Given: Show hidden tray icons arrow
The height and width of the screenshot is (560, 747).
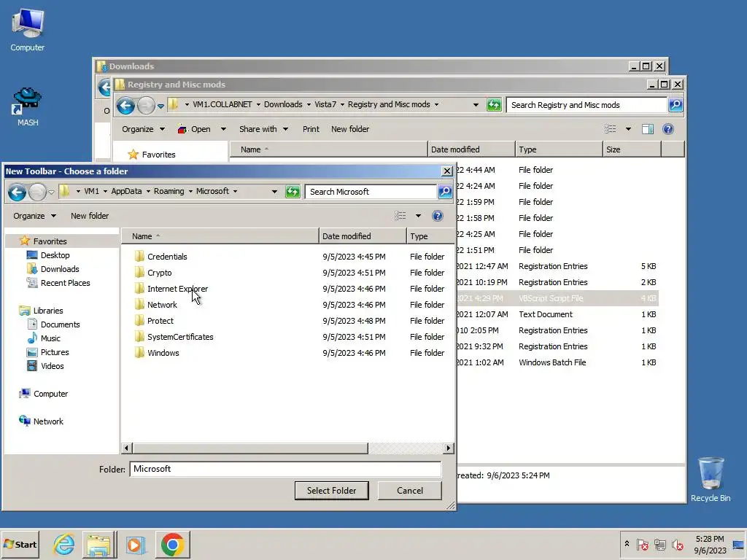Looking at the screenshot, I should pyautogui.click(x=627, y=544).
